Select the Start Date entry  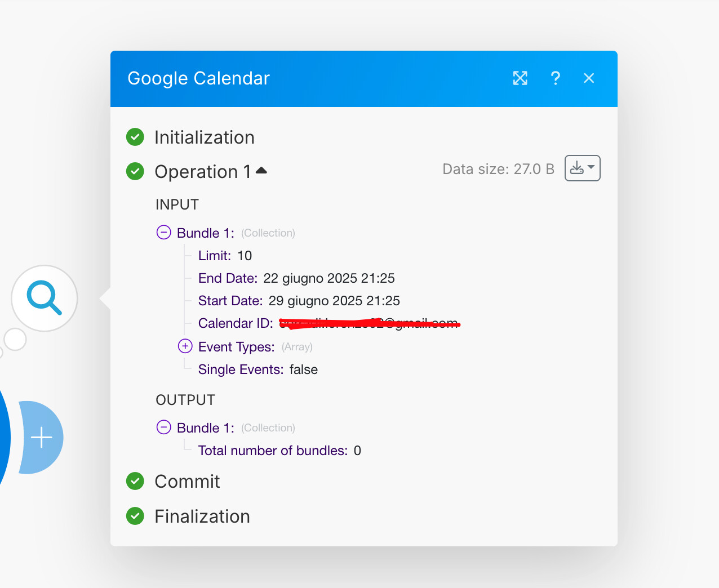click(x=299, y=301)
